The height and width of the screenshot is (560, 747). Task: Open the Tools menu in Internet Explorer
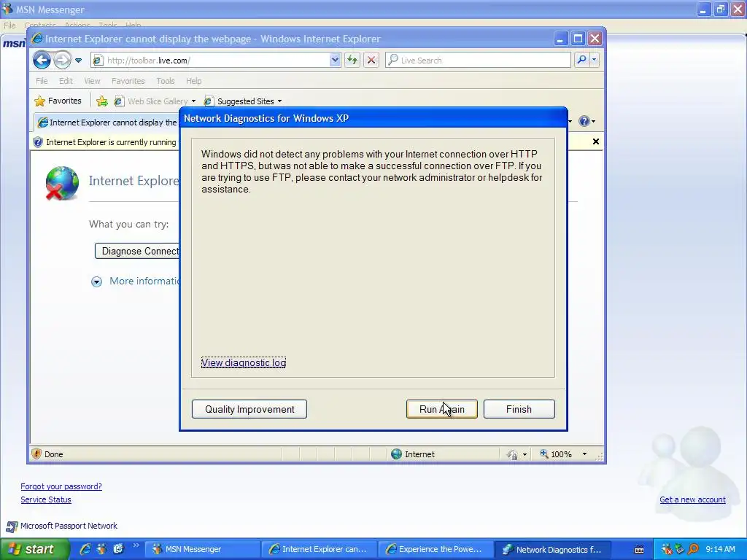tap(166, 81)
